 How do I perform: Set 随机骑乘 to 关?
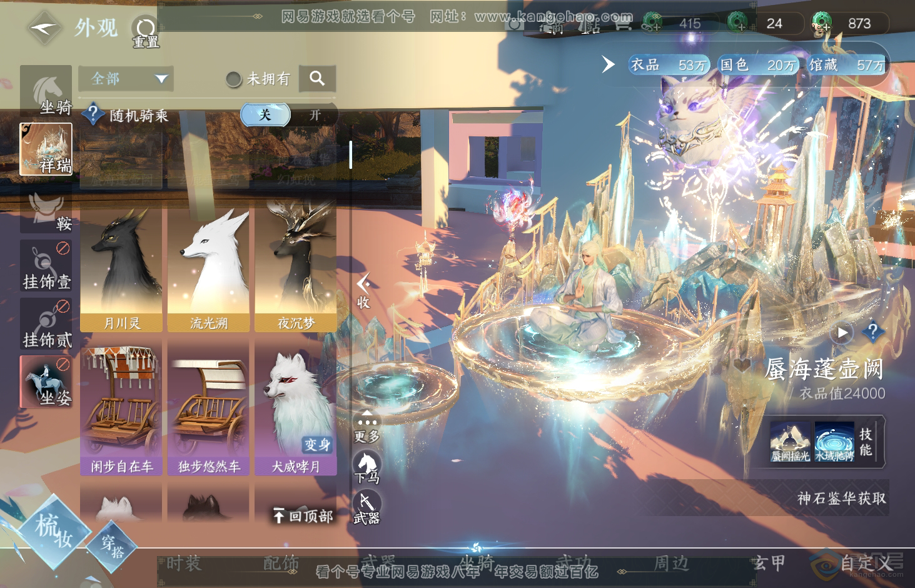pyautogui.click(x=265, y=115)
